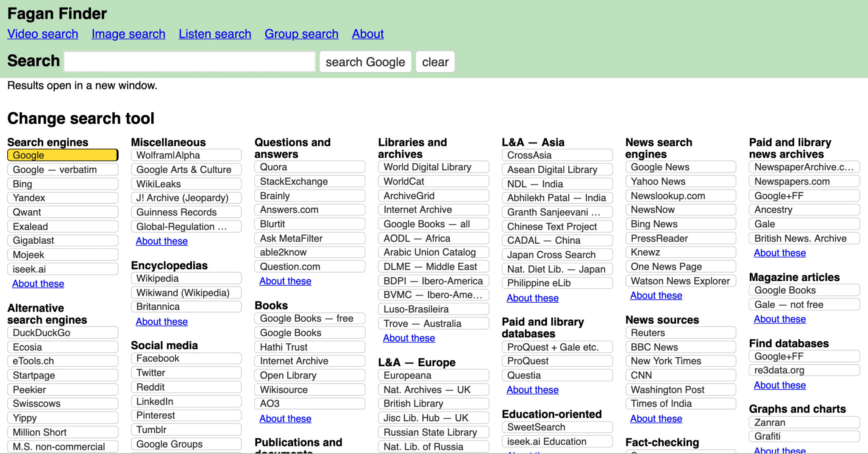Image resolution: width=868 pixels, height=454 pixels.
Task: Open 'About these' under Questions and answers
Action: [x=286, y=281]
